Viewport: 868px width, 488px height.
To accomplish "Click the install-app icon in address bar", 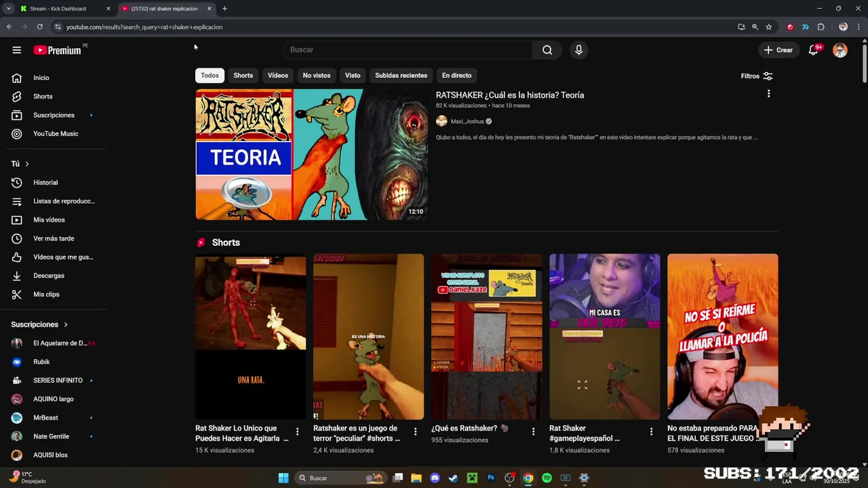I will [x=741, y=27].
